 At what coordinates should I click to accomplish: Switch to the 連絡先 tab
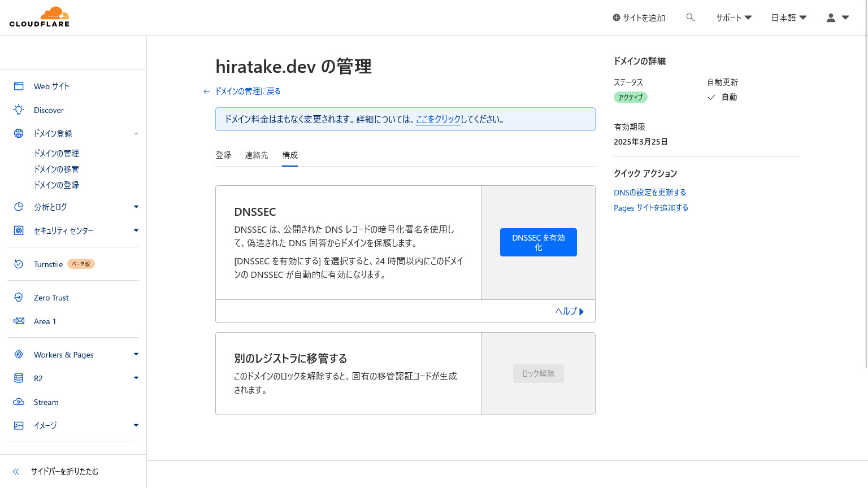(257, 155)
